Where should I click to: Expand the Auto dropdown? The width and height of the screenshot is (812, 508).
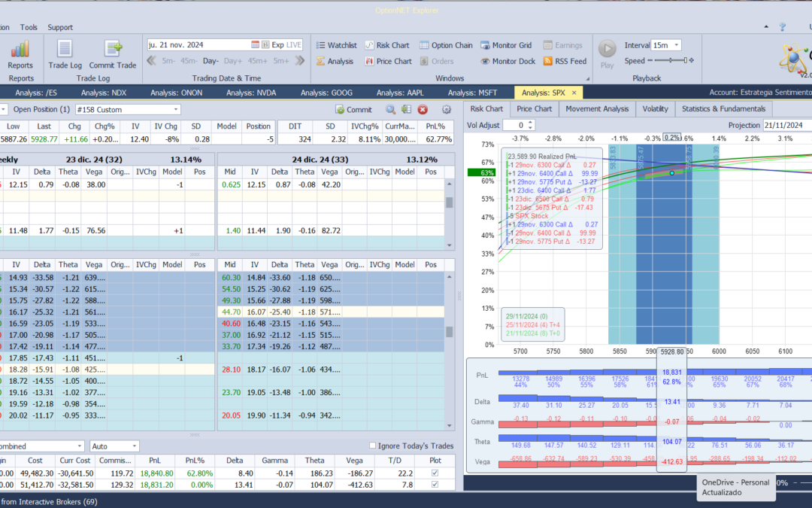click(134, 446)
